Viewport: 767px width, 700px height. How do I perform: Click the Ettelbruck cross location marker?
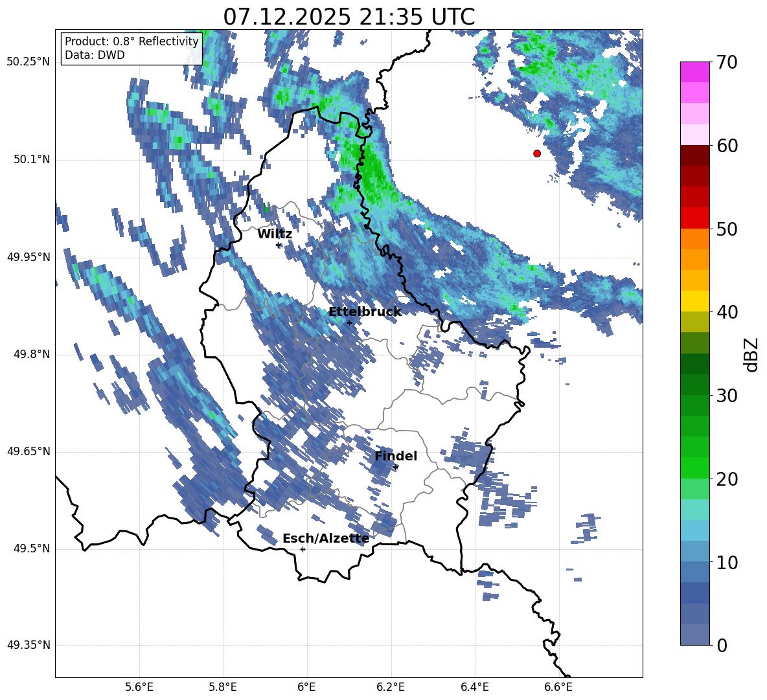pyautogui.click(x=349, y=322)
